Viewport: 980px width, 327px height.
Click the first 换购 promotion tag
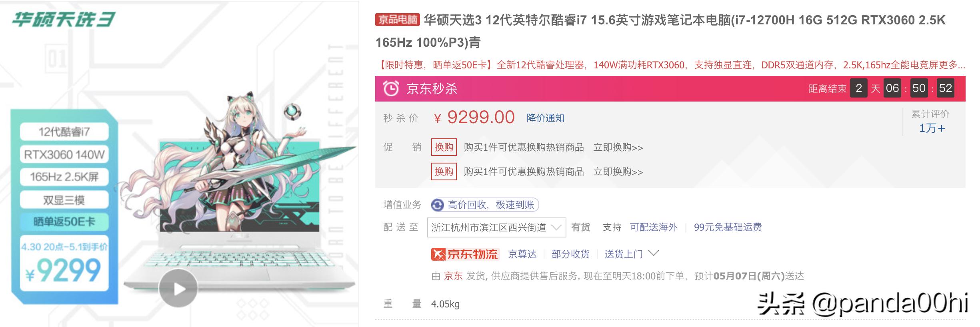pos(444,148)
